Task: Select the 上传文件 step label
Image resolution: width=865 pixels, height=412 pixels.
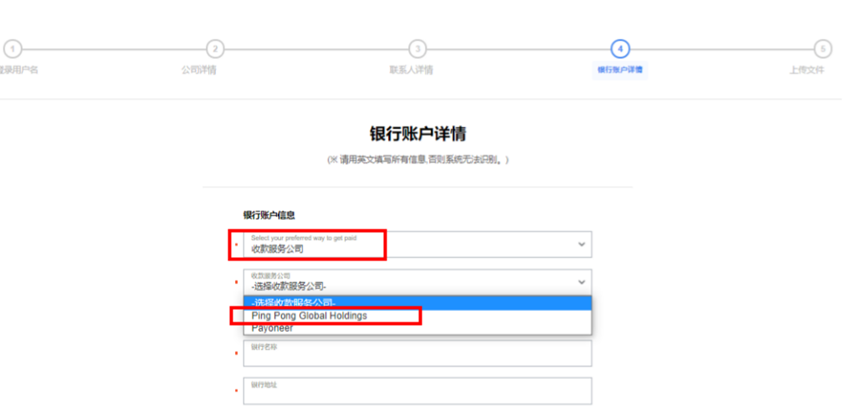Action: (806, 70)
